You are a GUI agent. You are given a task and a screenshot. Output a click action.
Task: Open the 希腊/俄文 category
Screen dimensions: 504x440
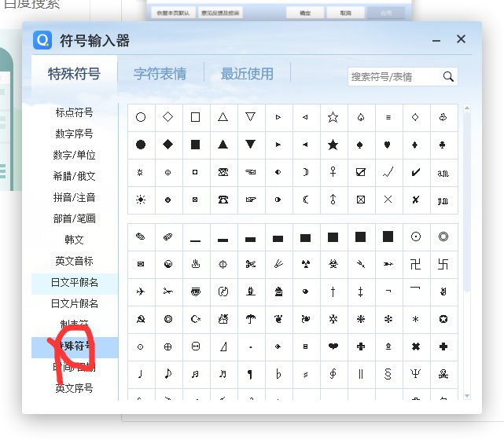[x=74, y=176]
